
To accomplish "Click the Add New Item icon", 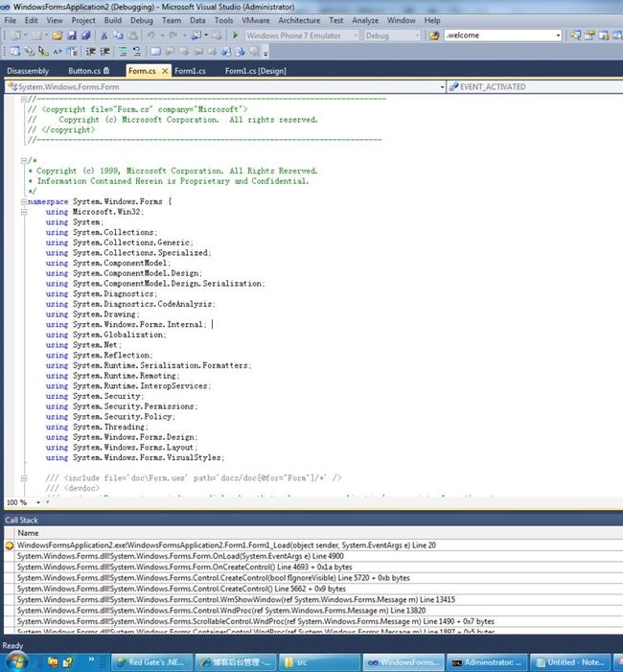I will pyautogui.click(x=36, y=35).
